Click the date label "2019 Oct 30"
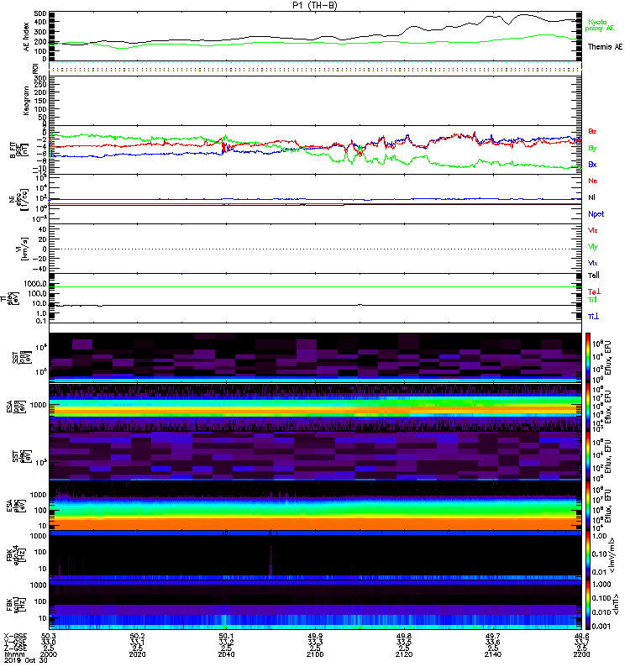Image resolution: width=630 pixels, height=672 pixels. 26,660
